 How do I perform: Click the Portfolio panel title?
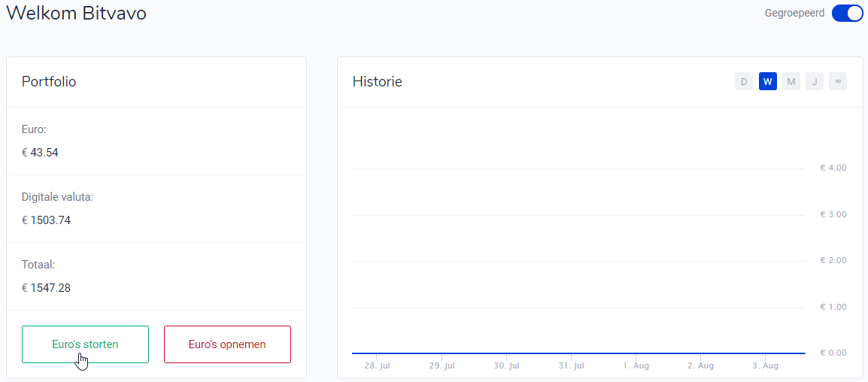coord(49,82)
